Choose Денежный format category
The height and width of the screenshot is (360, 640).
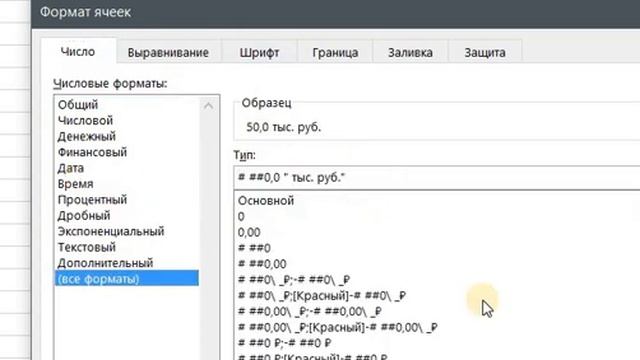(87, 136)
